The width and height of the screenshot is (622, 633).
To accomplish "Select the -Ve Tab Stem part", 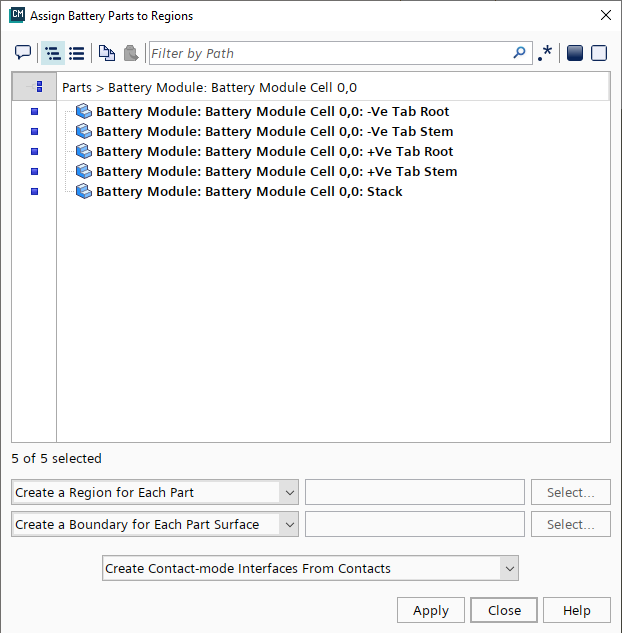I will pos(274,131).
